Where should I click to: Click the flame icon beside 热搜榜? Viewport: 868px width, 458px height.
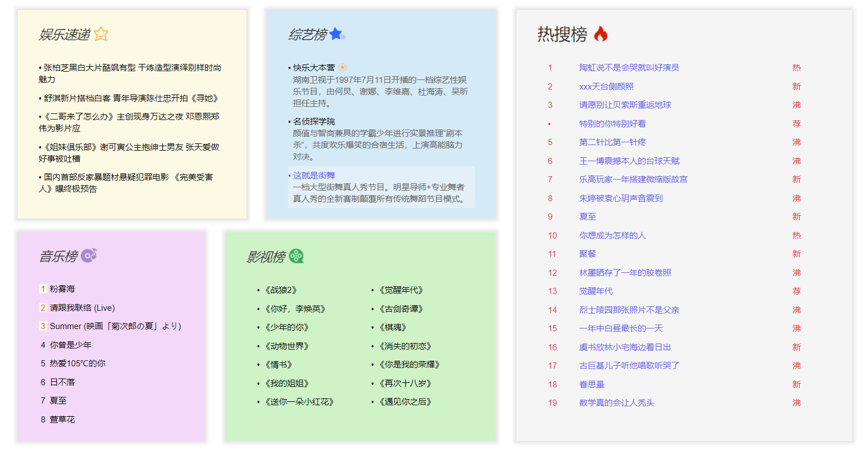coord(602,33)
